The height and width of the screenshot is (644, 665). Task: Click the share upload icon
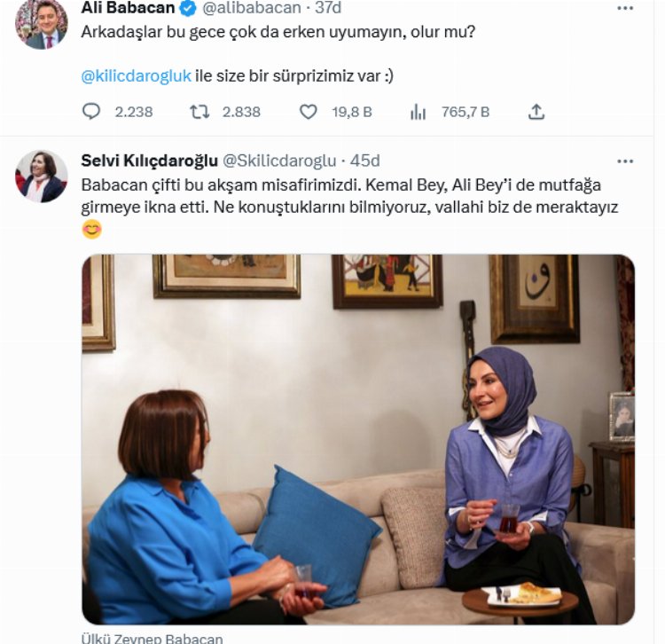[x=536, y=112]
